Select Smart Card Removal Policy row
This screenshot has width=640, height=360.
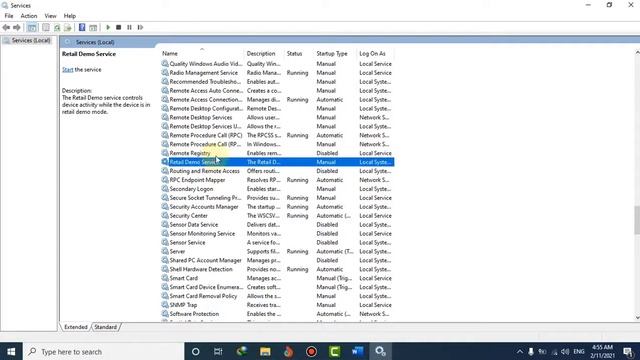pos(278,296)
